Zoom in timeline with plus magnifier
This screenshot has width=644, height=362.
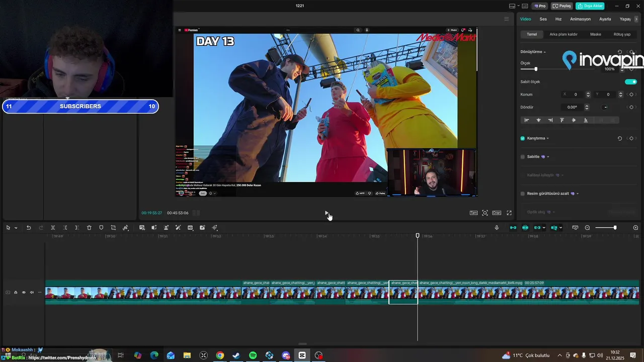(635, 228)
